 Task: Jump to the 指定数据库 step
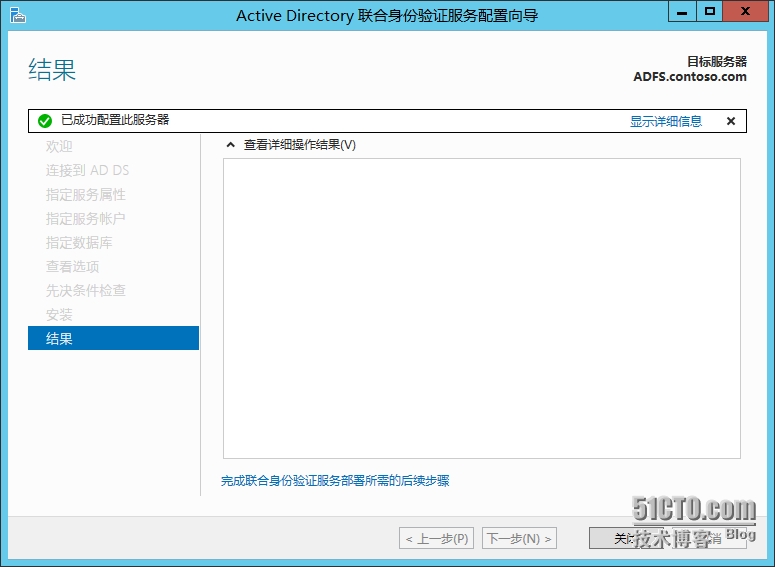[78, 242]
